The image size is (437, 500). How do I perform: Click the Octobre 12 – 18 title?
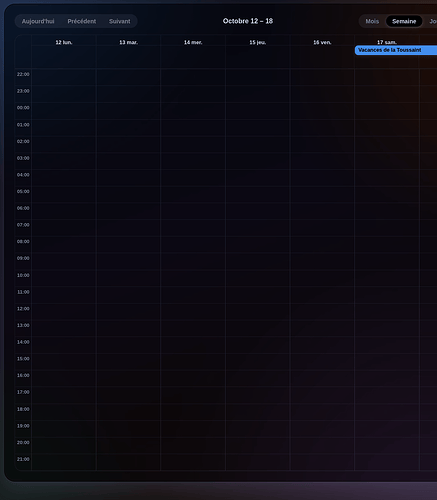click(248, 21)
